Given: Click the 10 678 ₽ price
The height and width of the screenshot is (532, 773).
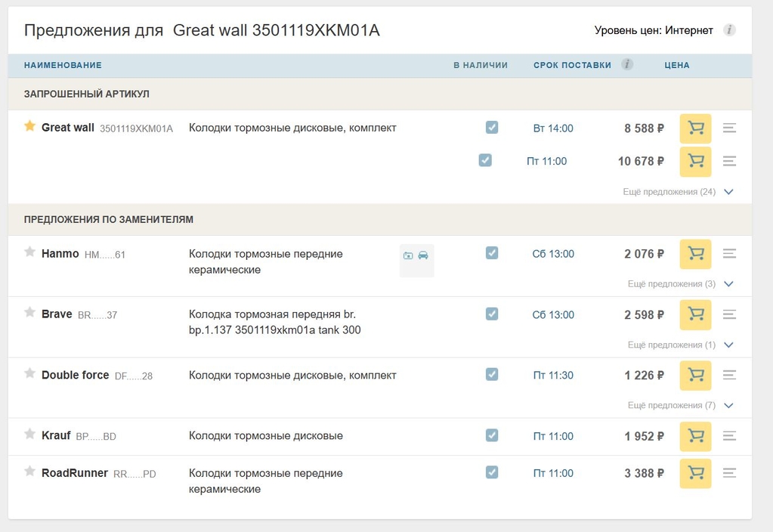Looking at the screenshot, I should point(641,161).
